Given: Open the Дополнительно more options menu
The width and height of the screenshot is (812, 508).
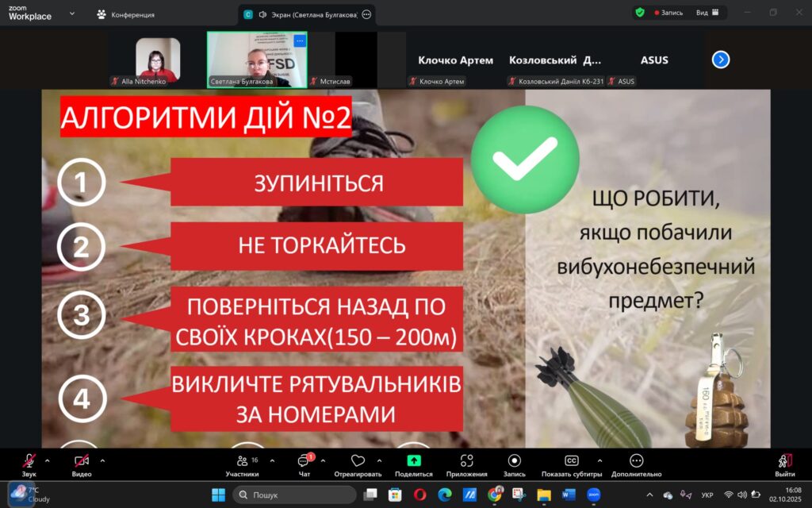Looking at the screenshot, I should tap(636, 461).
